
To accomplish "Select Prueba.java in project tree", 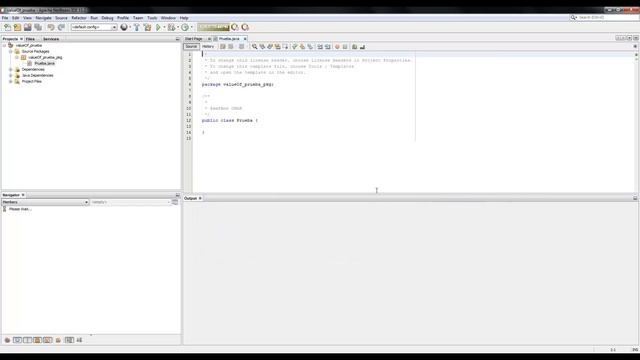I will point(44,63).
